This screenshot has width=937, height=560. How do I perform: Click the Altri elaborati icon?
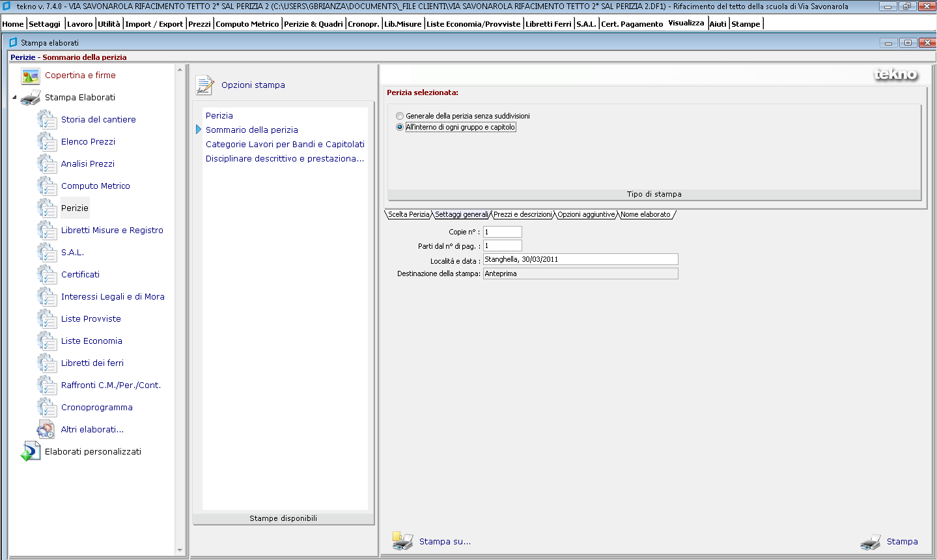(x=46, y=429)
